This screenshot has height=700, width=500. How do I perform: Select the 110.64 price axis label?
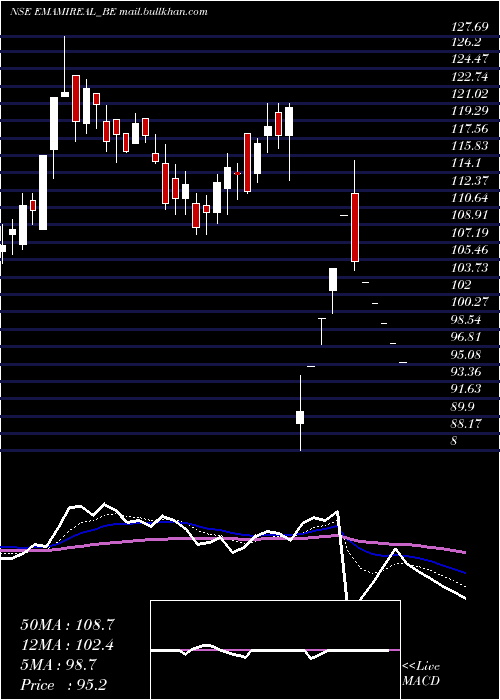pos(470,198)
